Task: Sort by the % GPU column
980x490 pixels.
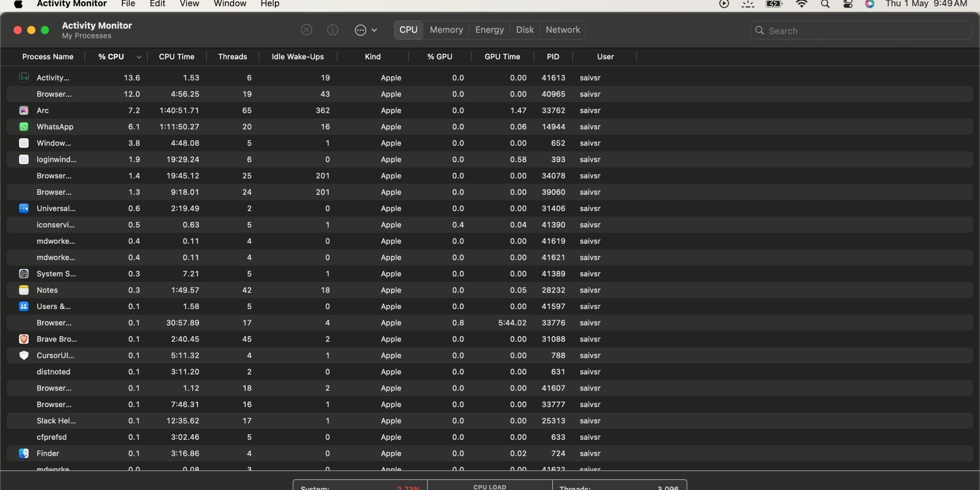Action: click(x=440, y=57)
